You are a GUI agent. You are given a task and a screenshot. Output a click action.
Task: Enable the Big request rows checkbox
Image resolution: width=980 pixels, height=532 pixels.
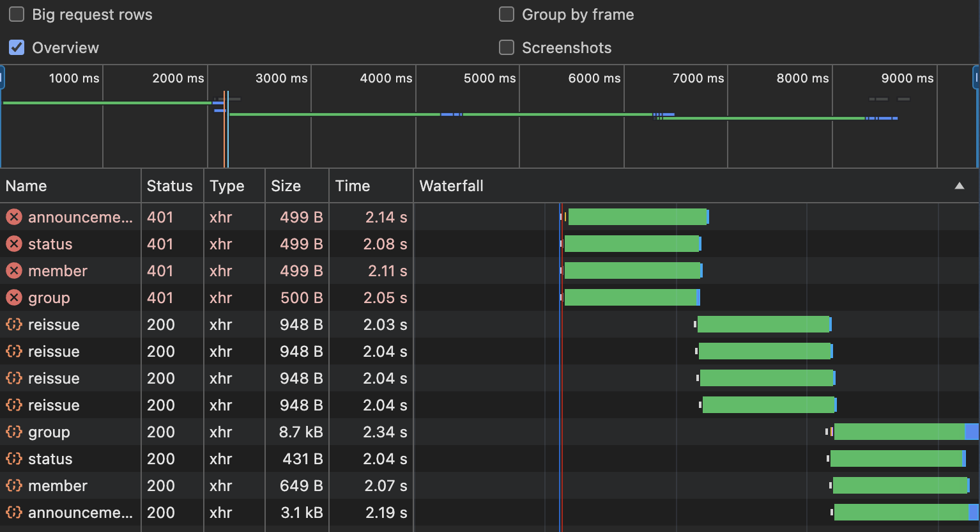tap(17, 14)
